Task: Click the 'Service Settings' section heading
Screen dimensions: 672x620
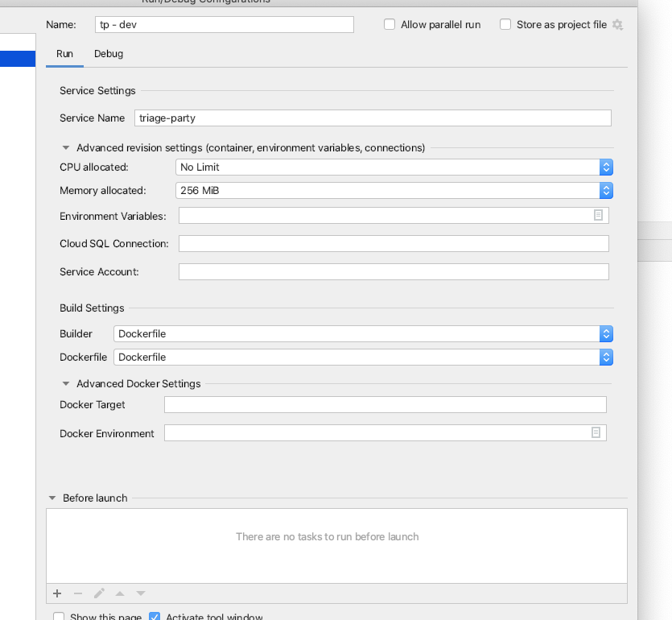Action: point(97,90)
